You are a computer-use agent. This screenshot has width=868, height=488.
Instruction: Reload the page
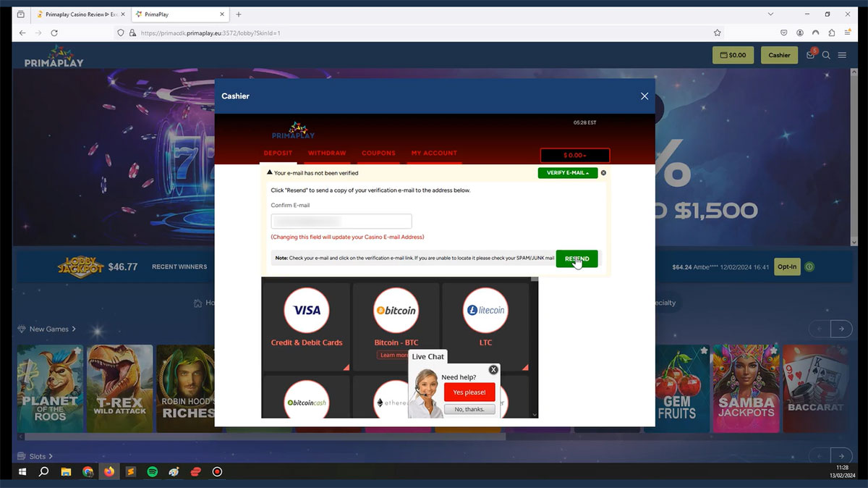(54, 33)
